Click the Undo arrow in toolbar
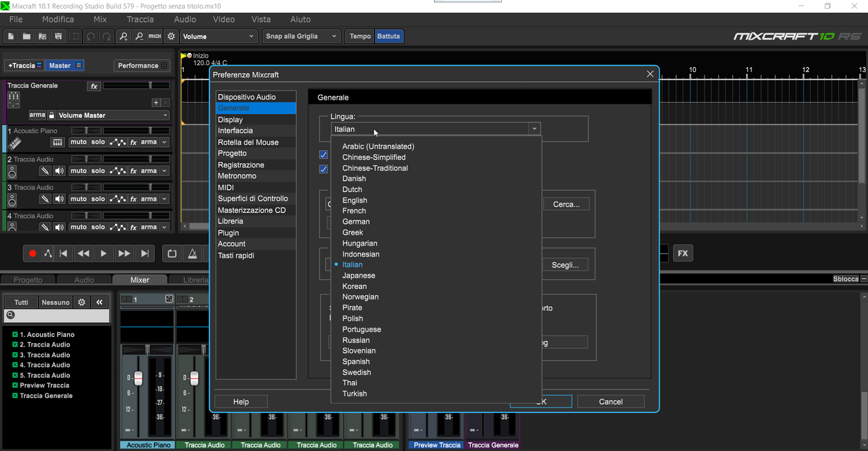 pyautogui.click(x=90, y=36)
